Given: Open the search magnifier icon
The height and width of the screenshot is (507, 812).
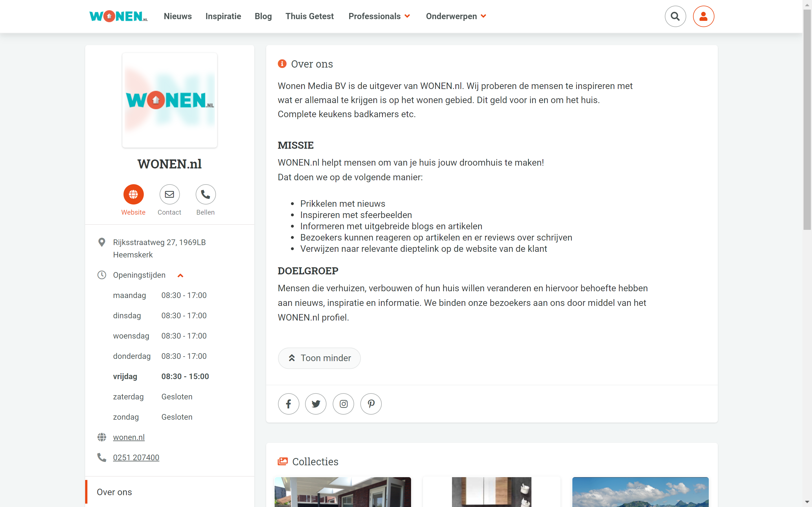Looking at the screenshot, I should [675, 16].
